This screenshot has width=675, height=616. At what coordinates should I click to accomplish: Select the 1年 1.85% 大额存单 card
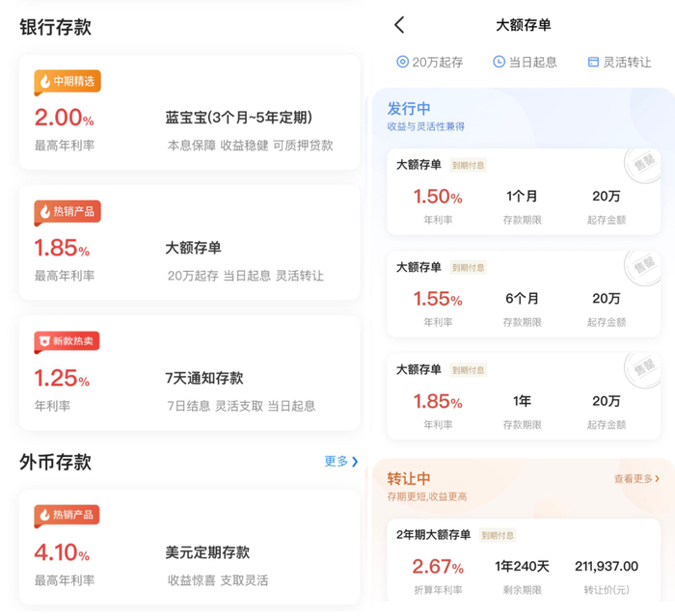(x=523, y=396)
